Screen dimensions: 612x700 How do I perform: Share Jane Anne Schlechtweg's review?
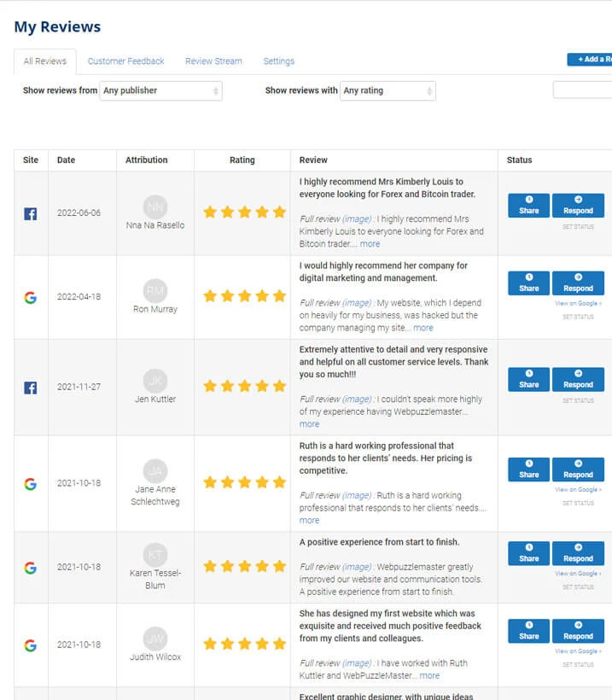528,470
